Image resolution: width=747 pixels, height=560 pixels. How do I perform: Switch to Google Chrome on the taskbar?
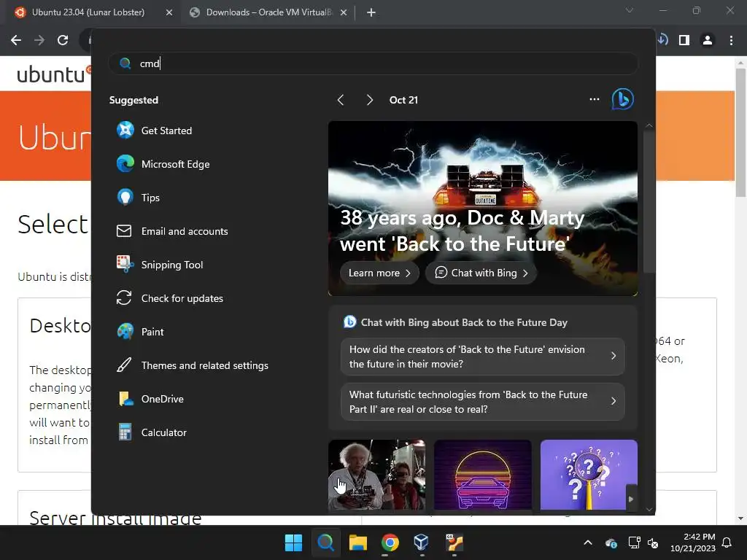click(x=390, y=542)
